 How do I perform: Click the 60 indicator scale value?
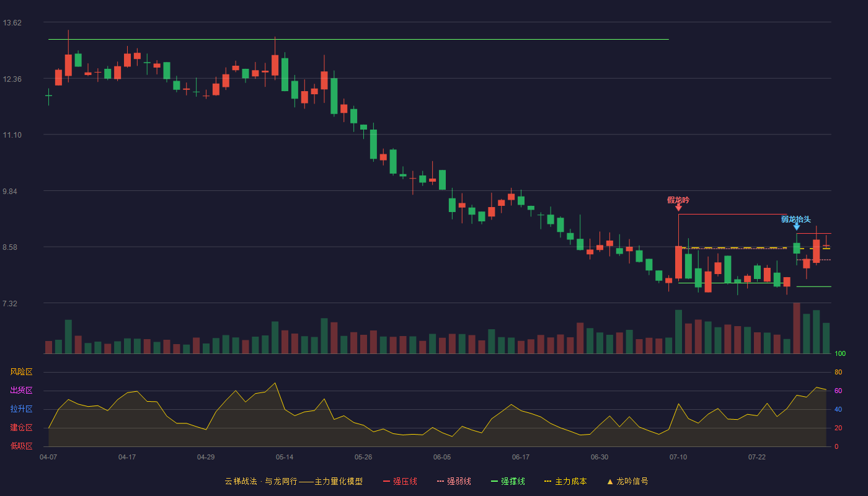(838, 391)
